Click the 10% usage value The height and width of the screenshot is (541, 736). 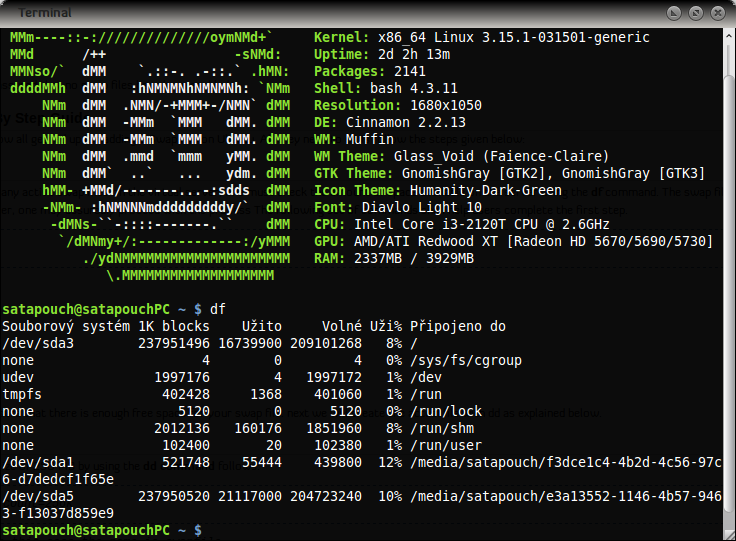click(390, 496)
